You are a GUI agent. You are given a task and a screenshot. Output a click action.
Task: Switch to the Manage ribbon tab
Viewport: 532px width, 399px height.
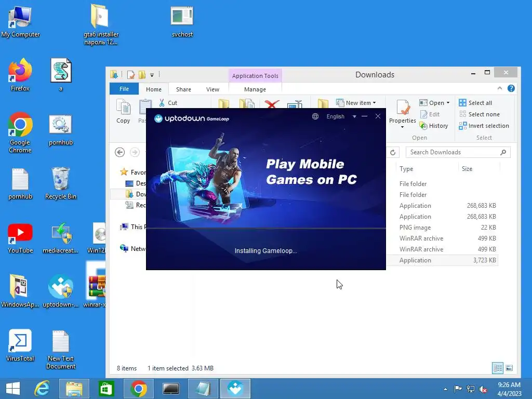coord(255,89)
